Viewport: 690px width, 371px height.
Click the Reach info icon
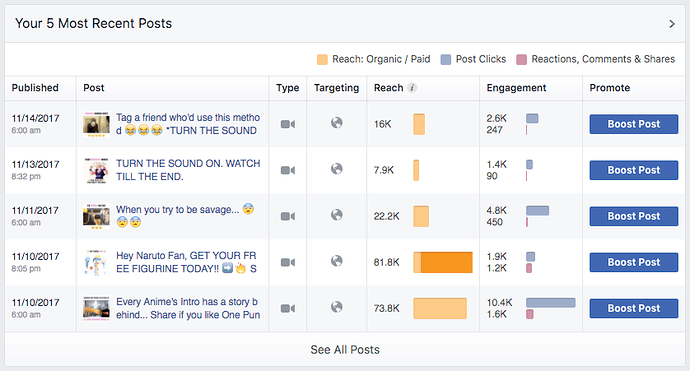pyautogui.click(x=412, y=88)
